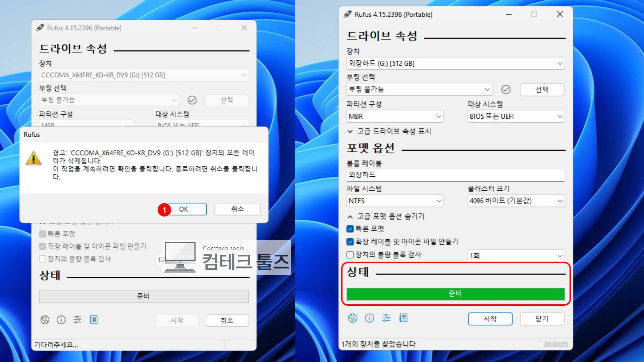Screen dimensions: 644x362
Task: Collapse 고급 포맷 옵션 숨기기
Action: point(386,217)
